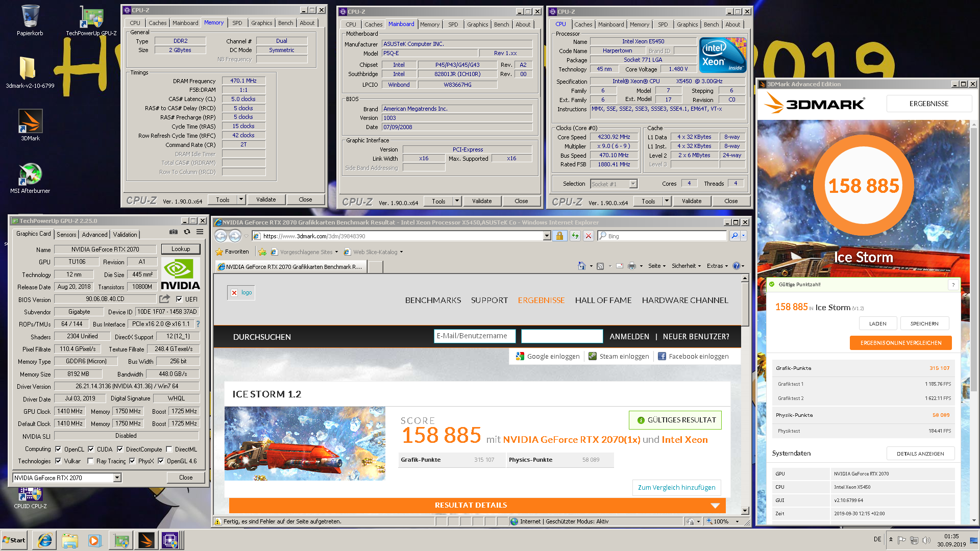980x551 pixels.
Task: Toggle the OpenGL 4.6 checkbox
Action: (161, 461)
